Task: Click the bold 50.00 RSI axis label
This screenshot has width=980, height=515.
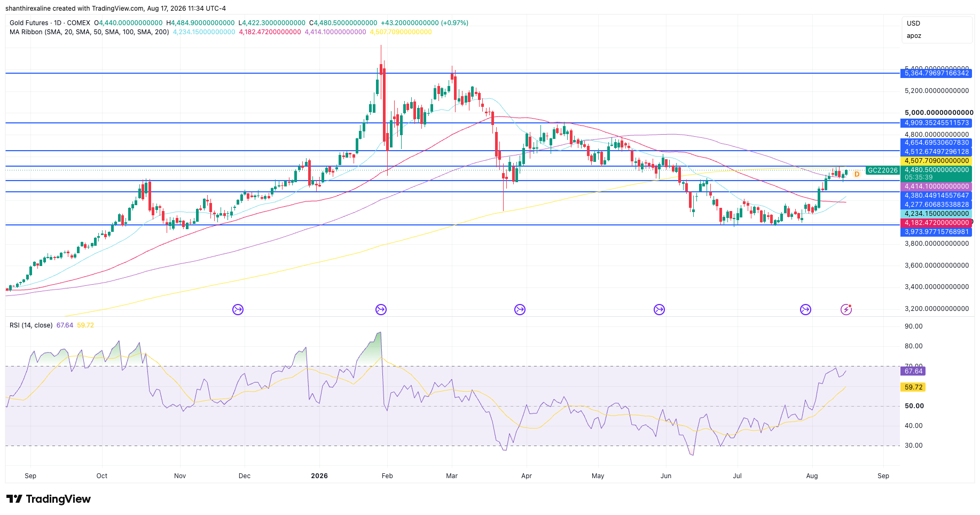Action: tap(914, 406)
